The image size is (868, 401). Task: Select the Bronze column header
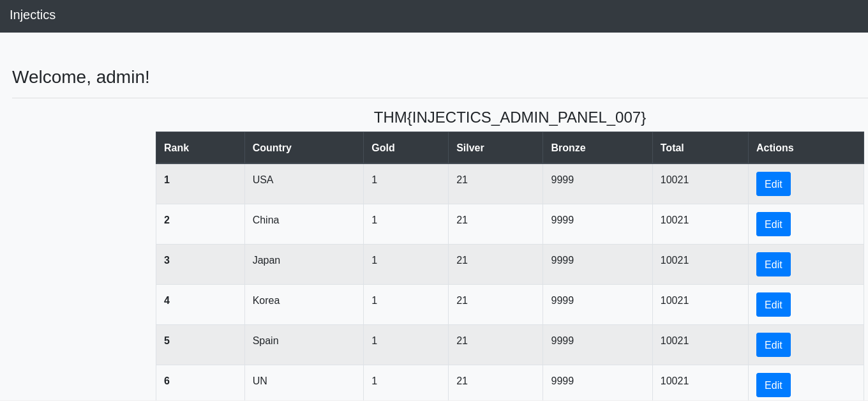point(597,148)
